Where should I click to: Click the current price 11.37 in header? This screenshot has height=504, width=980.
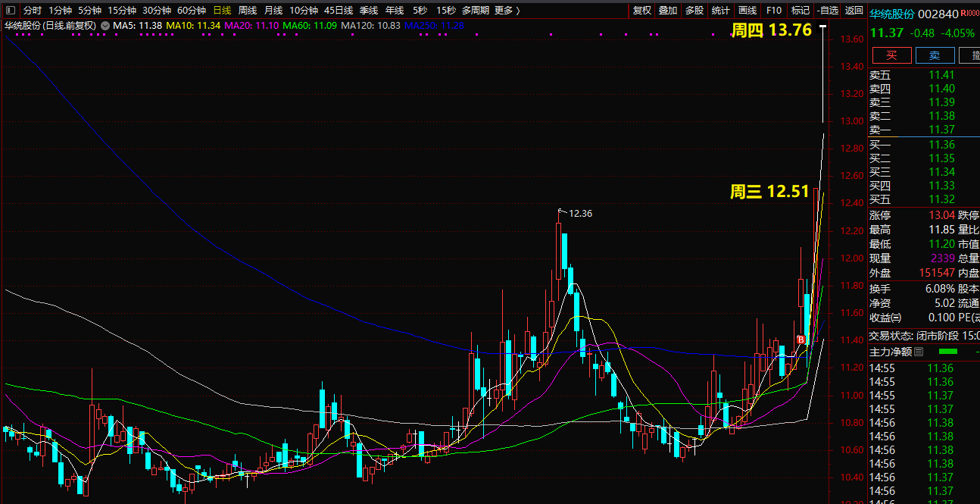(886, 33)
